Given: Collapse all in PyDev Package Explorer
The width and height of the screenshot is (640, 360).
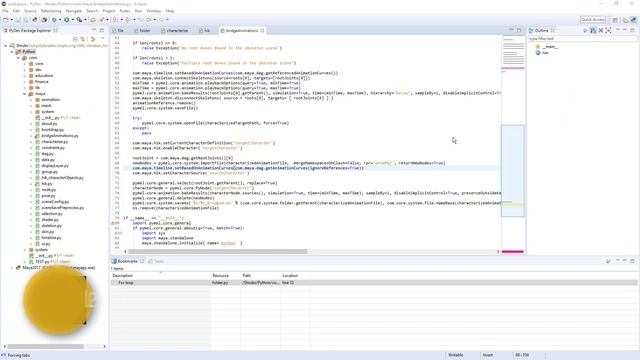Looking at the screenshot, I should pyautogui.click(x=76, y=39).
